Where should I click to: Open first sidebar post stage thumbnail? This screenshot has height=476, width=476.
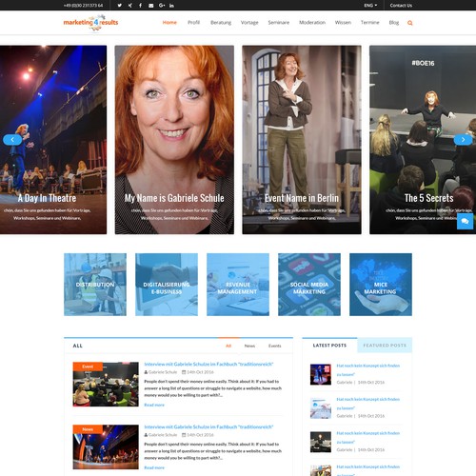tap(321, 374)
